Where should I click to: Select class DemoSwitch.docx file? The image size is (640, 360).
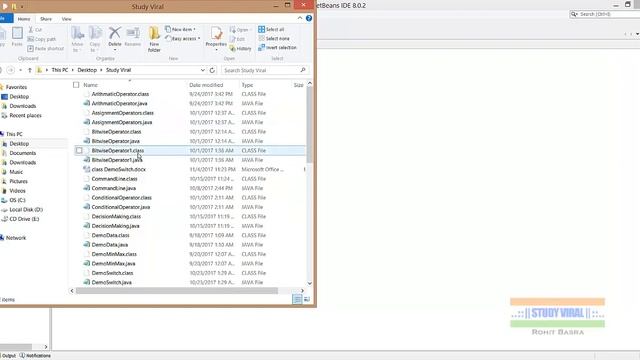118,169
